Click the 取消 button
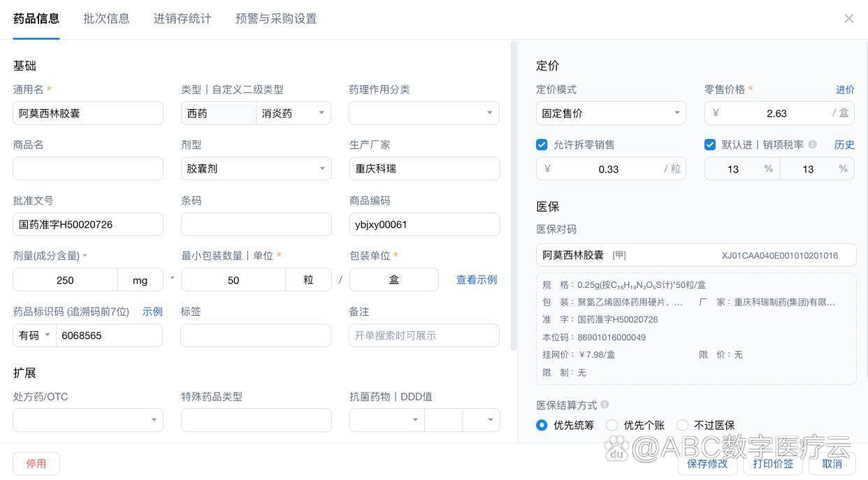Viewport: 868px width, 480px height. click(x=832, y=463)
